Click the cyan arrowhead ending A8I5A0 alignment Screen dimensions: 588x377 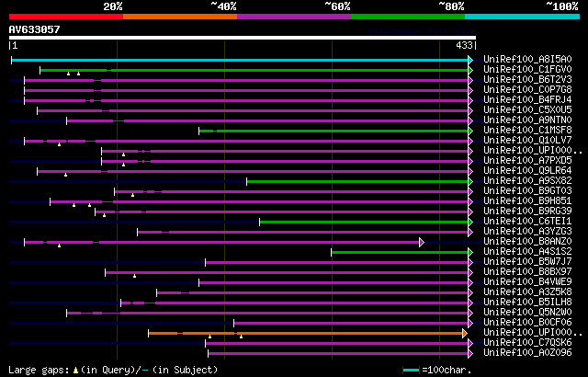(470, 60)
